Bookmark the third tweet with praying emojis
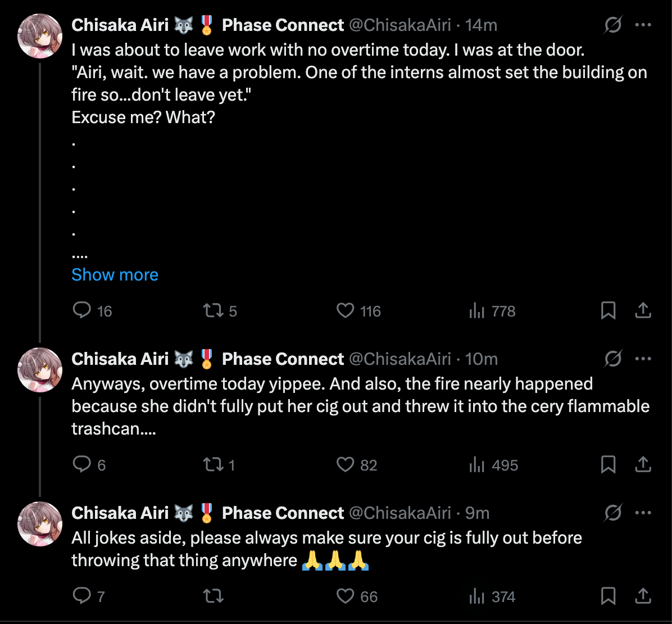The image size is (672, 624). (x=608, y=596)
